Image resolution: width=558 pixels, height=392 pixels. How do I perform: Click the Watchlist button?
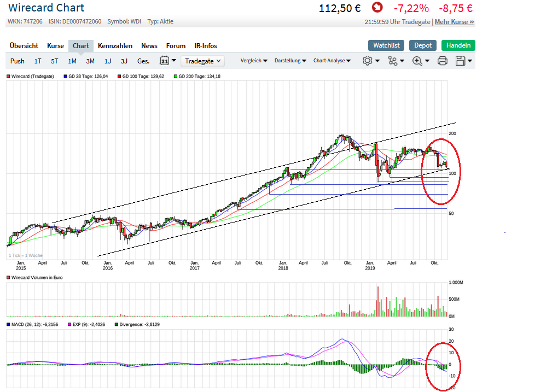[x=386, y=45]
